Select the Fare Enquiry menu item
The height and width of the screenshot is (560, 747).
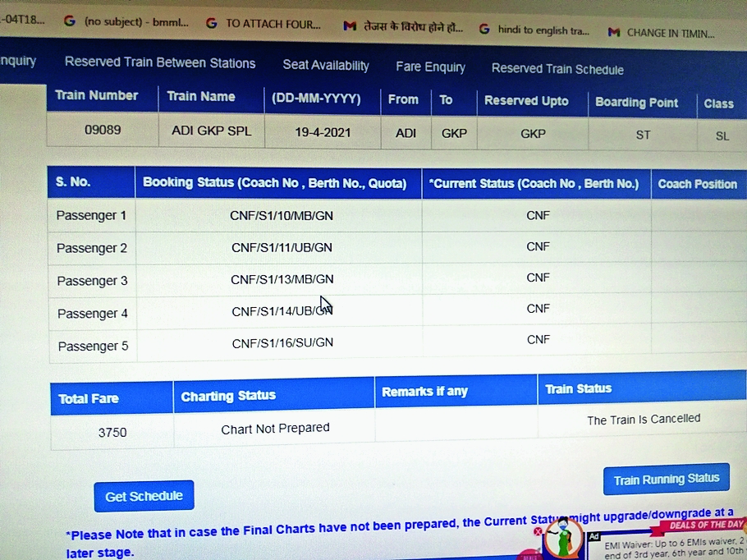click(430, 67)
